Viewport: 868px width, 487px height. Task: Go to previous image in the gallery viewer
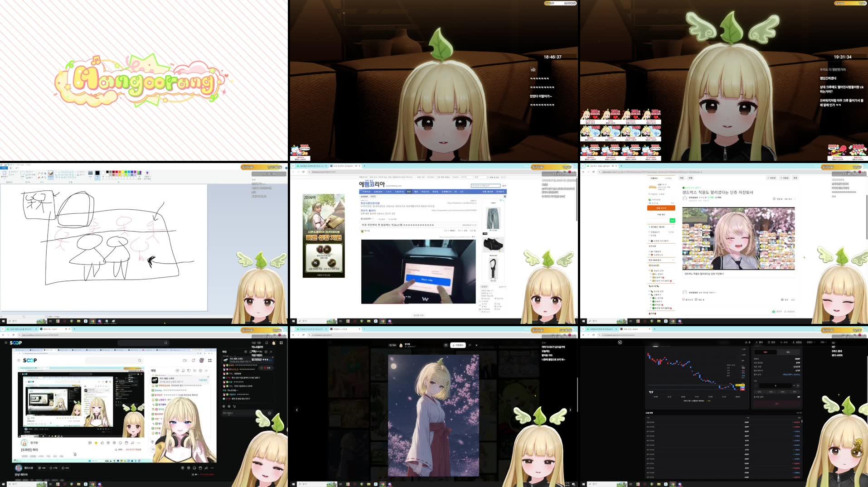(297, 410)
